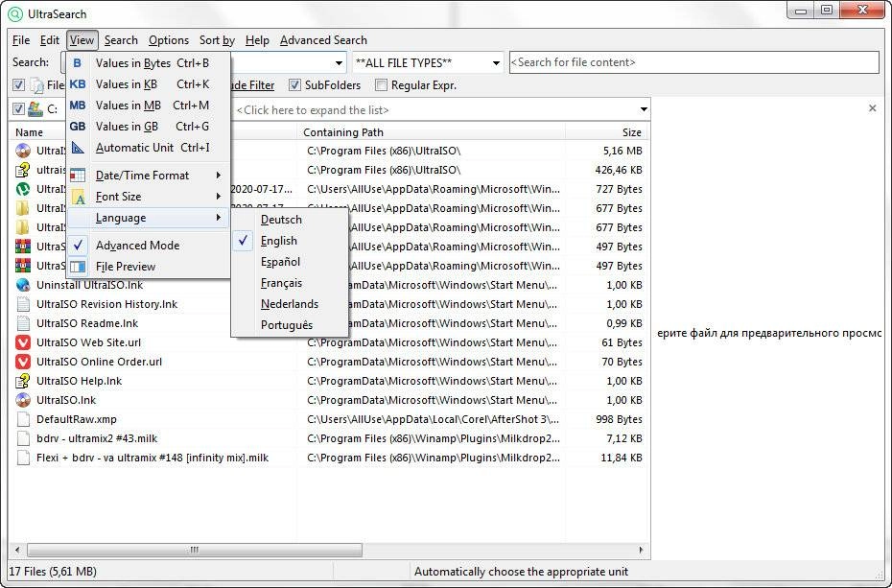Open the Search menu

click(x=121, y=40)
